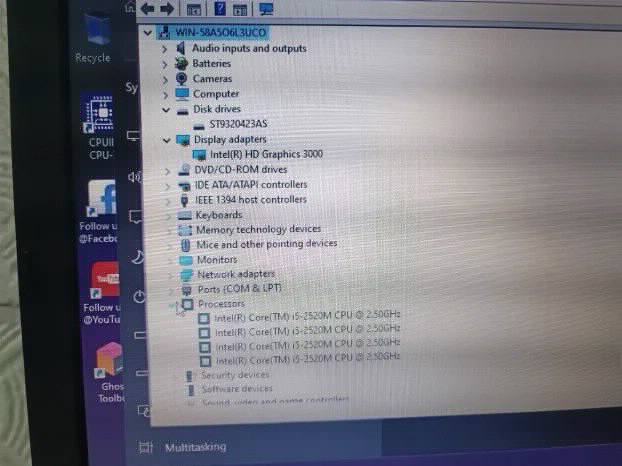Screen dimensions: 622x466
Task: Collapse the WIN-58A5O6L3UCO root node
Action: click(x=148, y=33)
